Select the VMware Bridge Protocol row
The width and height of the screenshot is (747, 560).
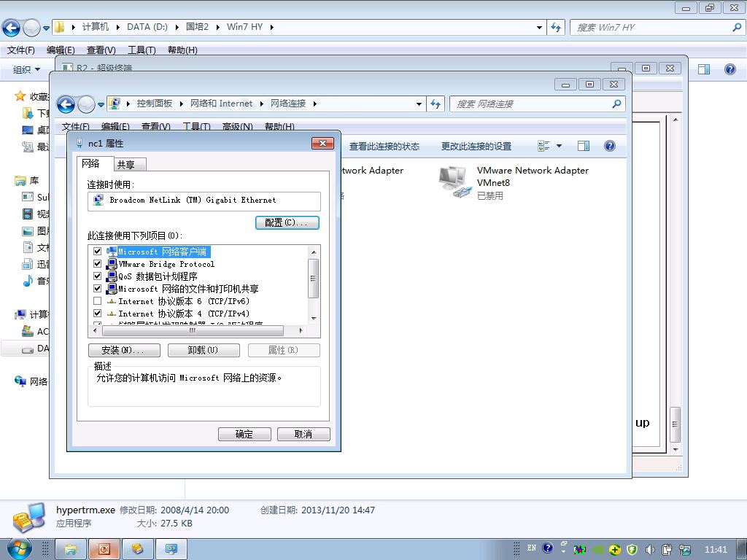tap(167, 264)
